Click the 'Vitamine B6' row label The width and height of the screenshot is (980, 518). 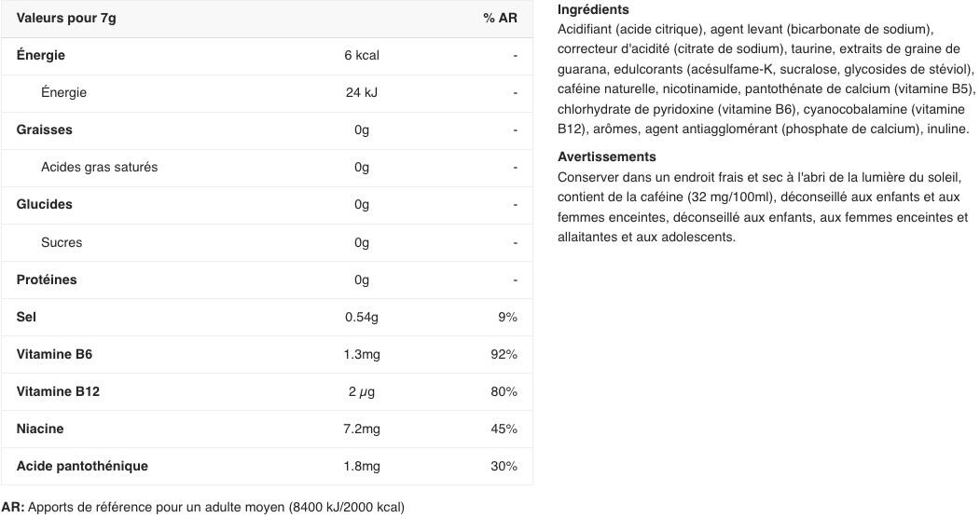pos(54,354)
